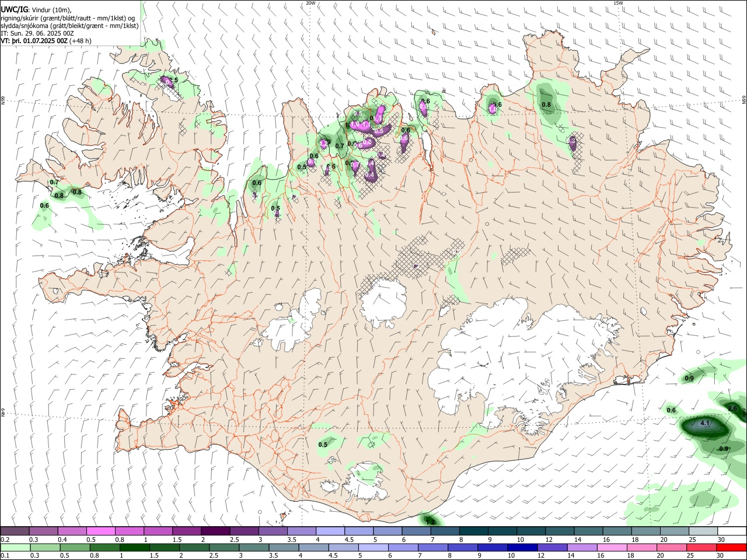The width and height of the screenshot is (747, 560).
Task: Click the UWC/IG title text
Action: 14,9
